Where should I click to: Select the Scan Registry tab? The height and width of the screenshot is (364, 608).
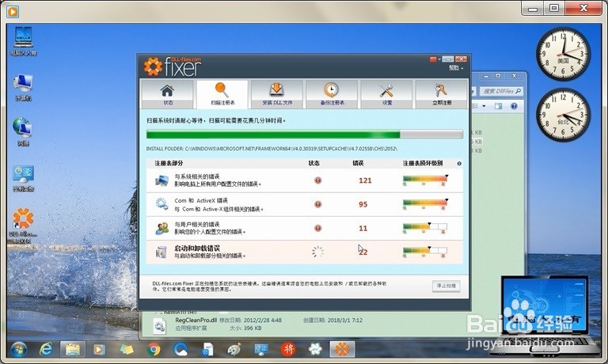[x=222, y=94]
